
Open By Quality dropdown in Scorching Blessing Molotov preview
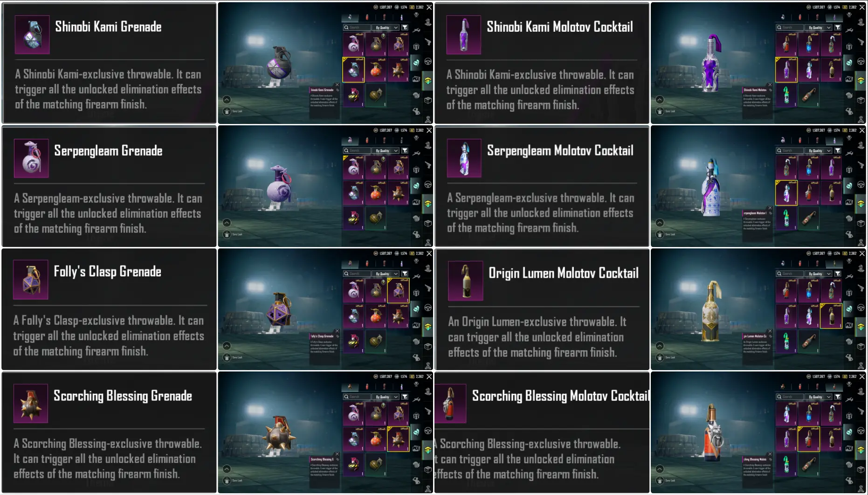coord(820,397)
